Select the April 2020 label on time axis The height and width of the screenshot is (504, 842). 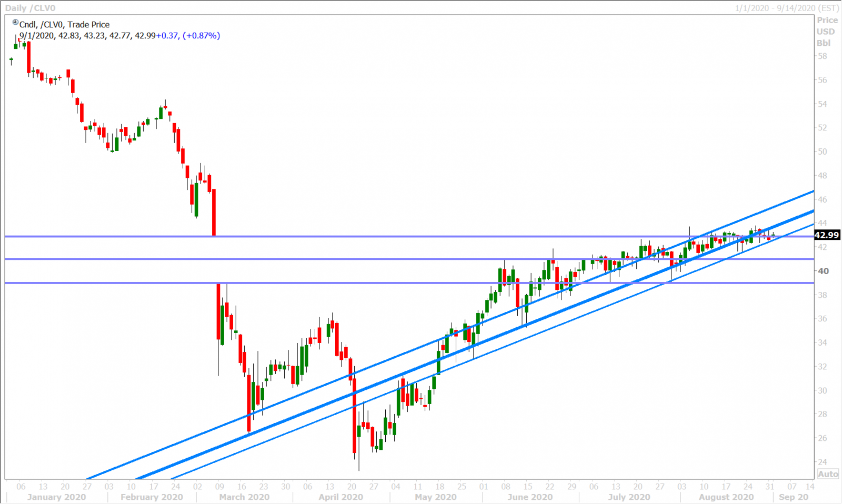(x=341, y=497)
